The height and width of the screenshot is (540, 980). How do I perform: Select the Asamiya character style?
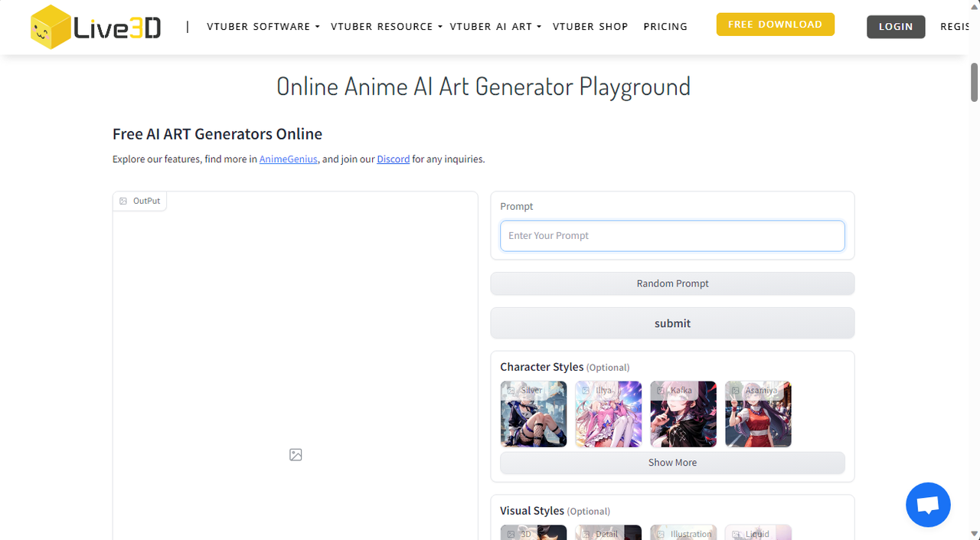pos(759,414)
